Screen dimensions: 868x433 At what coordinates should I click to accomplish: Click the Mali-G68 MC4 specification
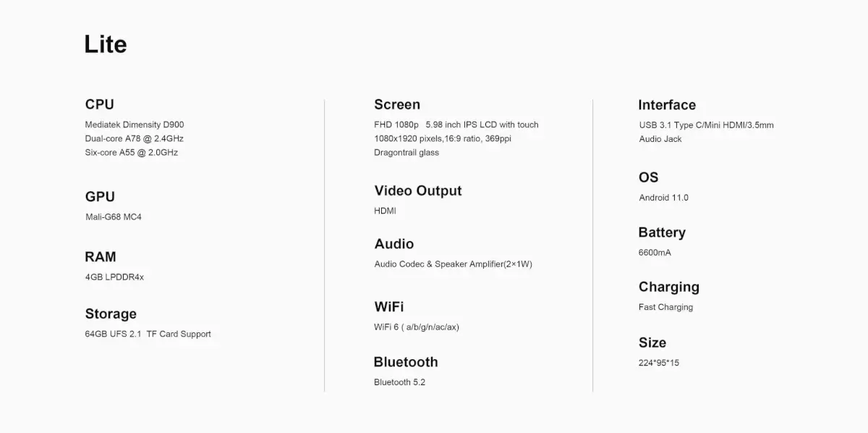point(114,216)
